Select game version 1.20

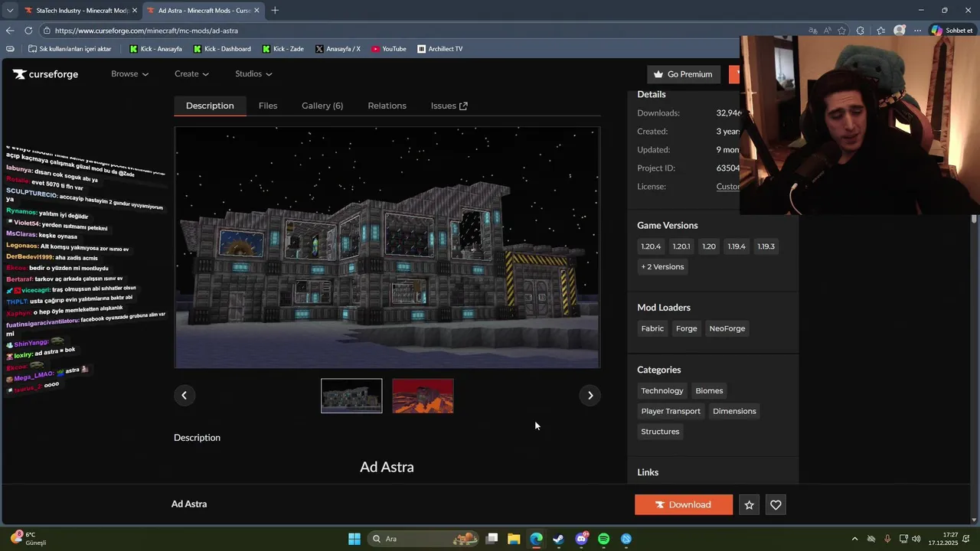click(709, 246)
